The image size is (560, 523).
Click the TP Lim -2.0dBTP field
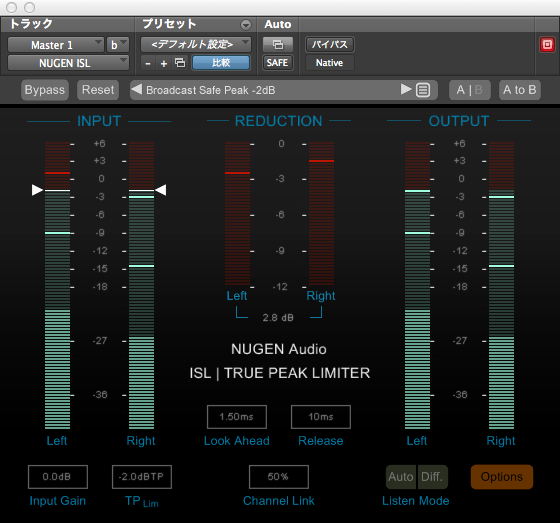[x=142, y=477]
